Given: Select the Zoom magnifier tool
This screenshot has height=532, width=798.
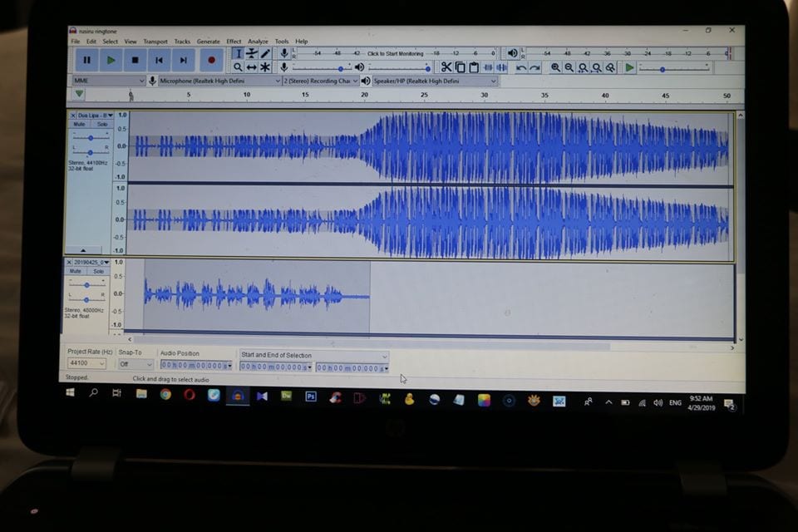Looking at the screenshot, I should [238, 67].
